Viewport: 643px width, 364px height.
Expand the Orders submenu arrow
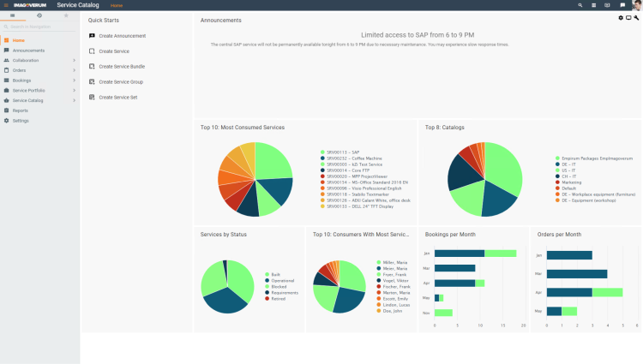75,70
